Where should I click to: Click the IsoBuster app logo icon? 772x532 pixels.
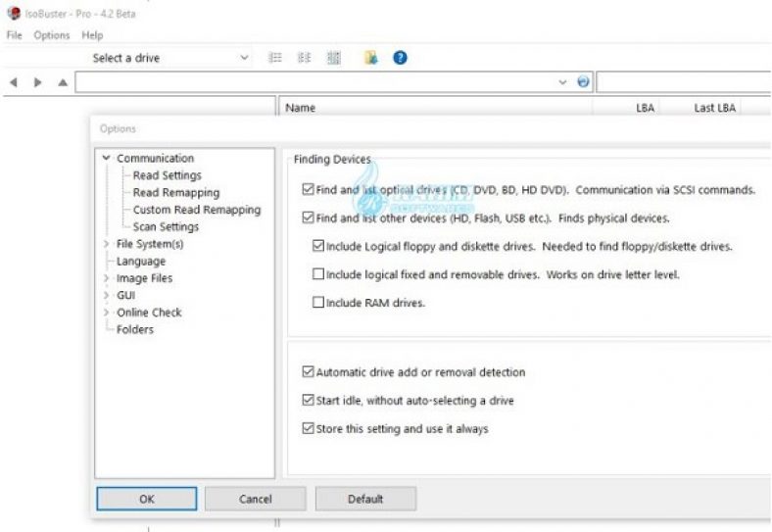(14, 14)
